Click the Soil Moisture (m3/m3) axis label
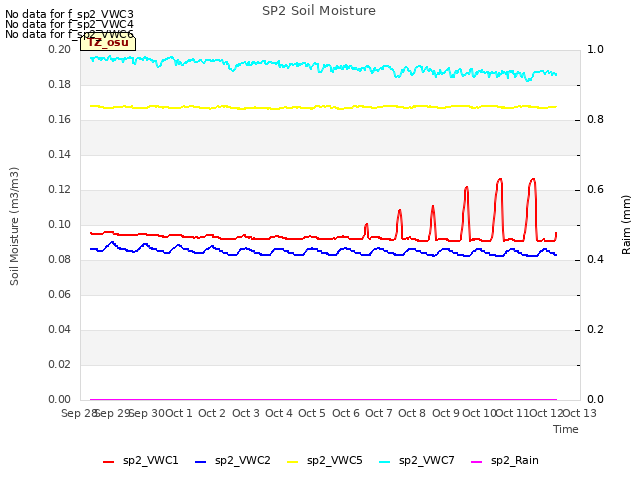The image size is (640, 480). [x=14, y=226]
